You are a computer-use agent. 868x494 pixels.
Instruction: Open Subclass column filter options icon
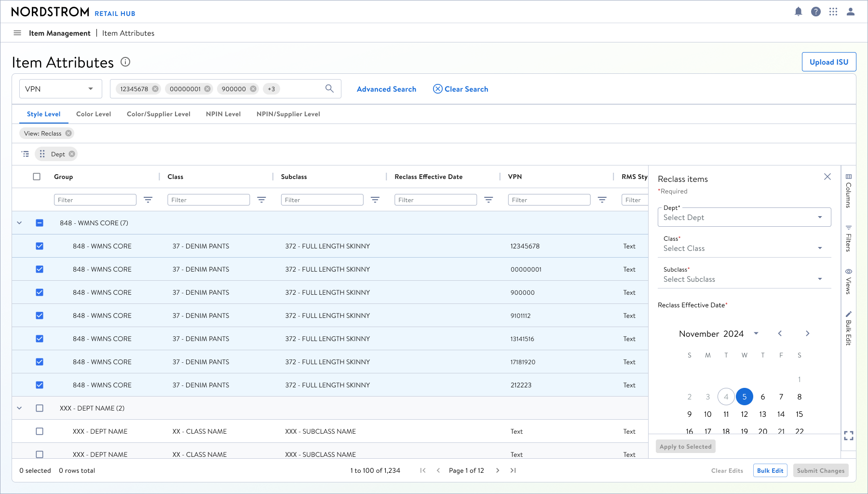point(375,200)
